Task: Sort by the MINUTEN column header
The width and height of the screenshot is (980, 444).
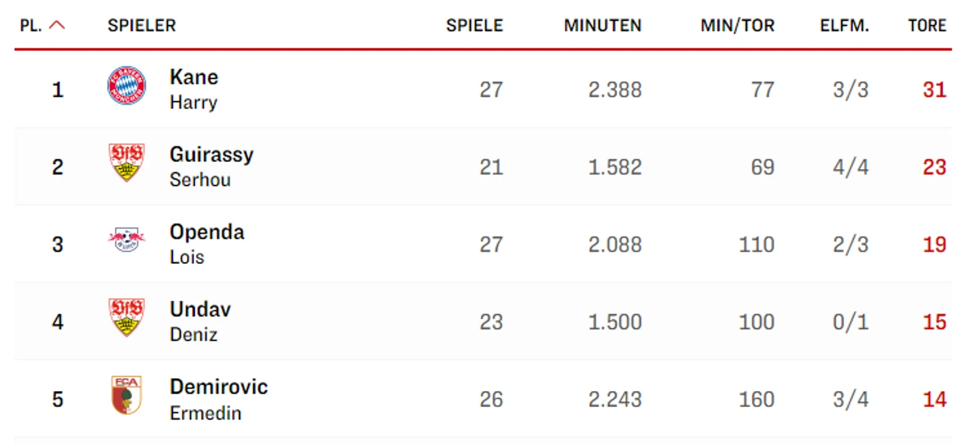Action: pyautogui.click(x=603, y=26)
